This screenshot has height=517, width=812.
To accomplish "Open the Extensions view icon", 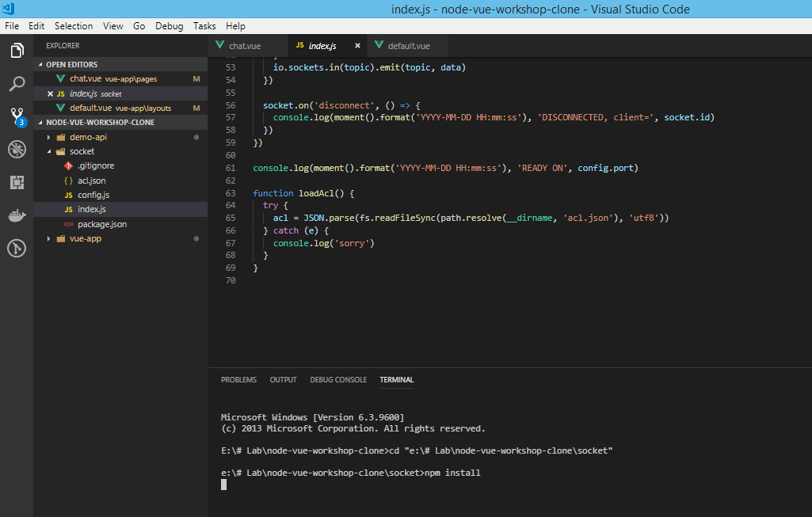I will click(x=17, y=182).
